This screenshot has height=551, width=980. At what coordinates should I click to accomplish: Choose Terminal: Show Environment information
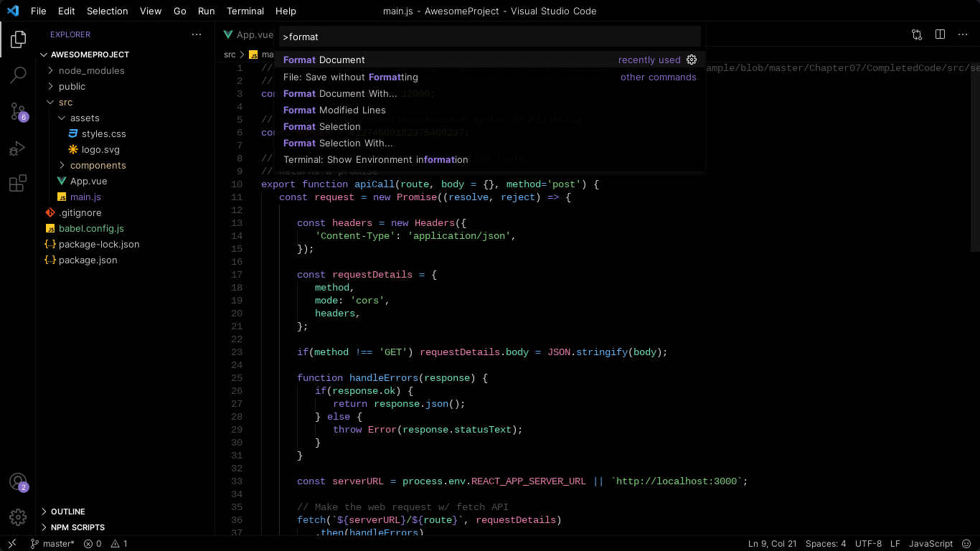click(490, 159)
